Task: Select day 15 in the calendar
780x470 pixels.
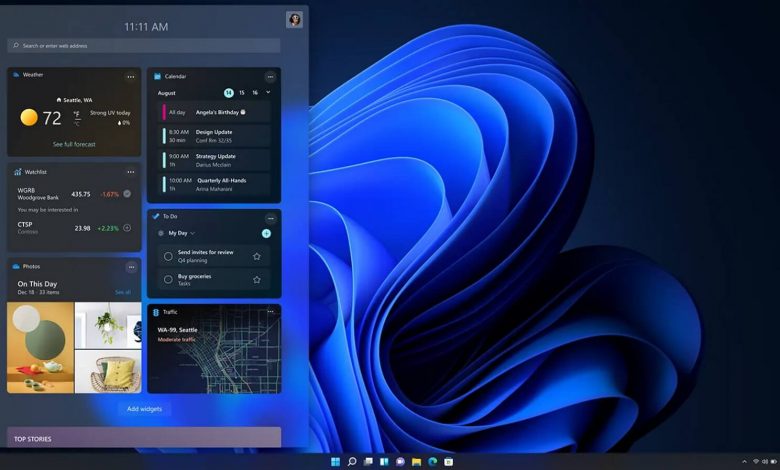Action: coord(242,93)
